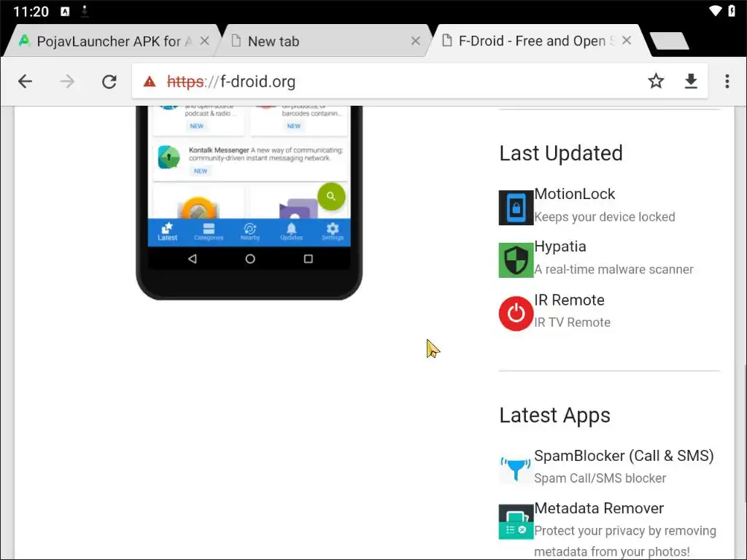Viewport: 747px width, 560px height.
Task: Open downloads using the download arrow icon
Action: [691, 82]
